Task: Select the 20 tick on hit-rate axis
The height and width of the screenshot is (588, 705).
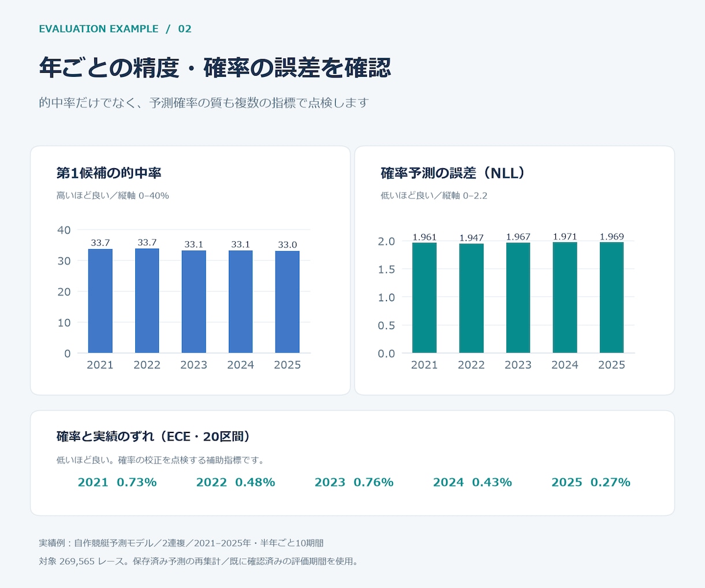Action: [x=64, y=292]
